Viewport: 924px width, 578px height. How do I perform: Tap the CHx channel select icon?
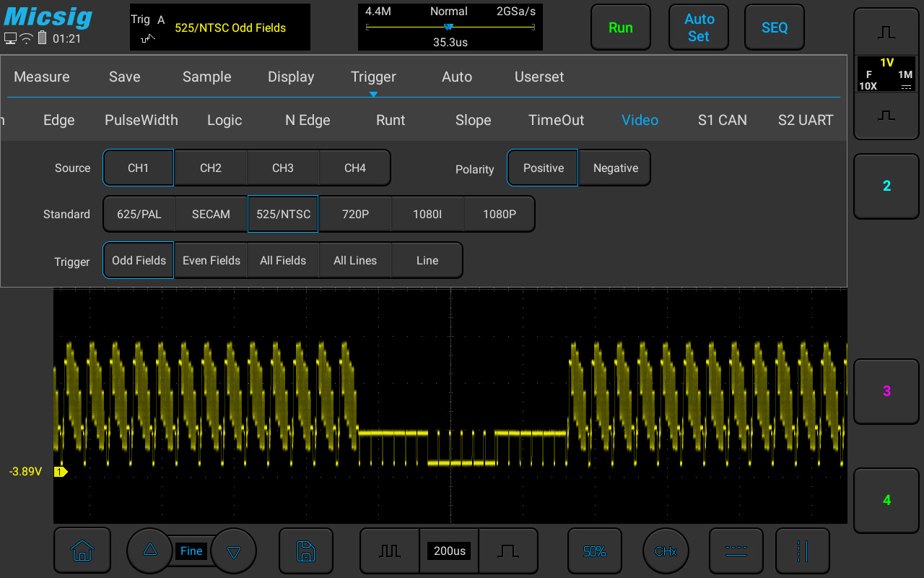[666, 551]
